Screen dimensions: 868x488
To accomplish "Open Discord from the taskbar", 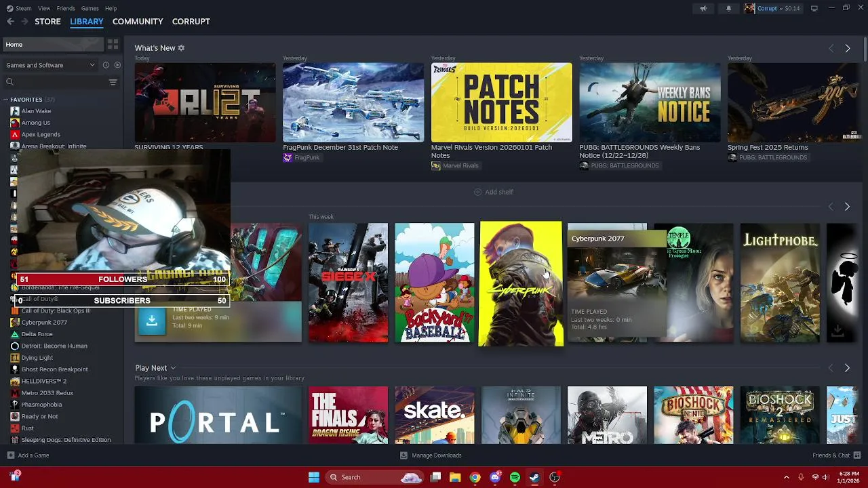I will (x=495, y=477).
